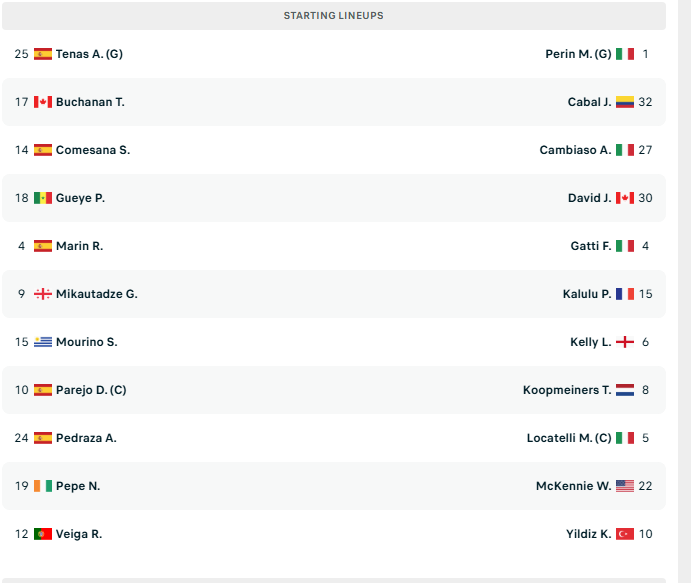This screenshot has width=691, height=583.
Task: Click the Senegal flag beside Gueye P.
Action: pyautogui.click(x=42, y=198)
